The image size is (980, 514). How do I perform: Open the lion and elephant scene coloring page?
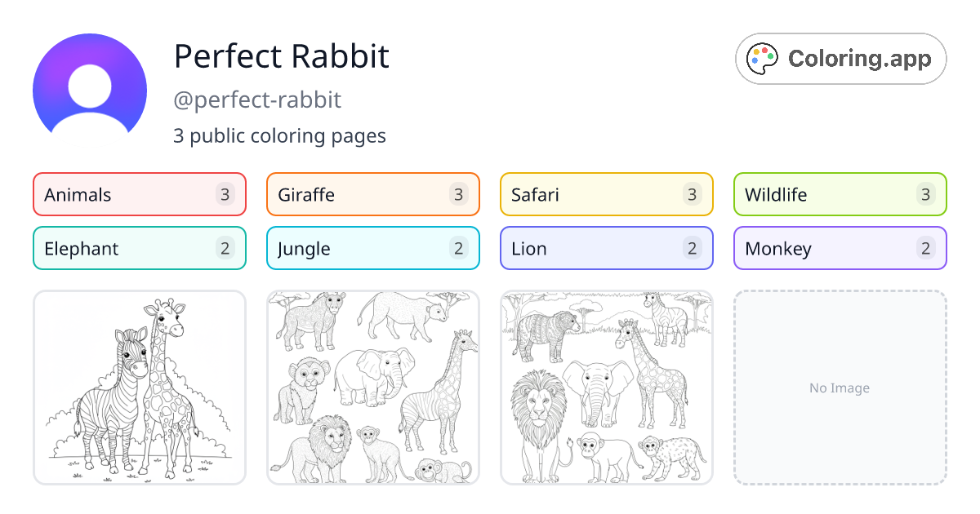coord(606,388)
